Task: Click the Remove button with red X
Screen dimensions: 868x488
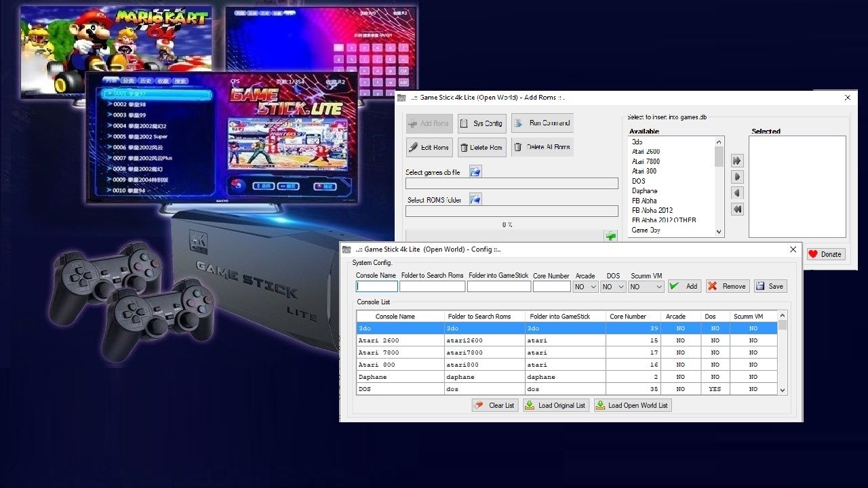Action: coord(728,286)
